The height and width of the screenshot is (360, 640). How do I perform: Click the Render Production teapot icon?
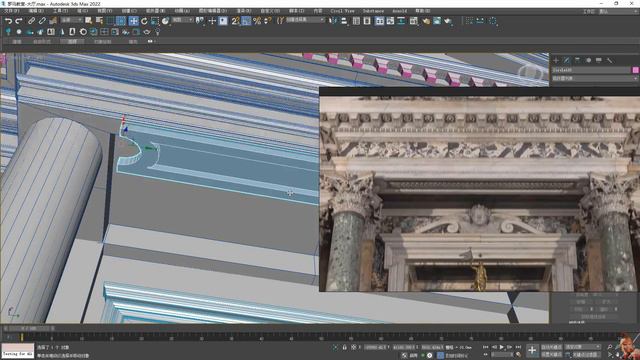448,21
